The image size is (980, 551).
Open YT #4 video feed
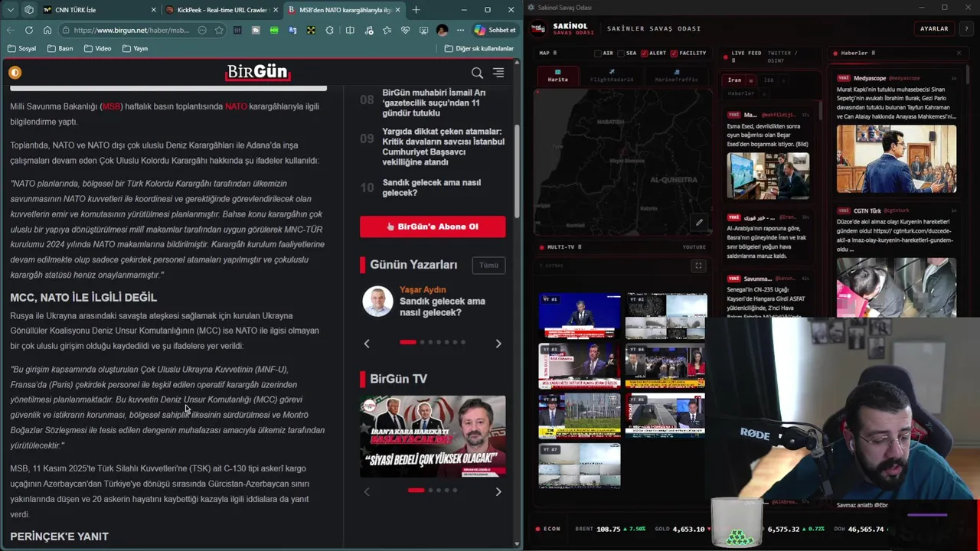click(x=666, y=366)
